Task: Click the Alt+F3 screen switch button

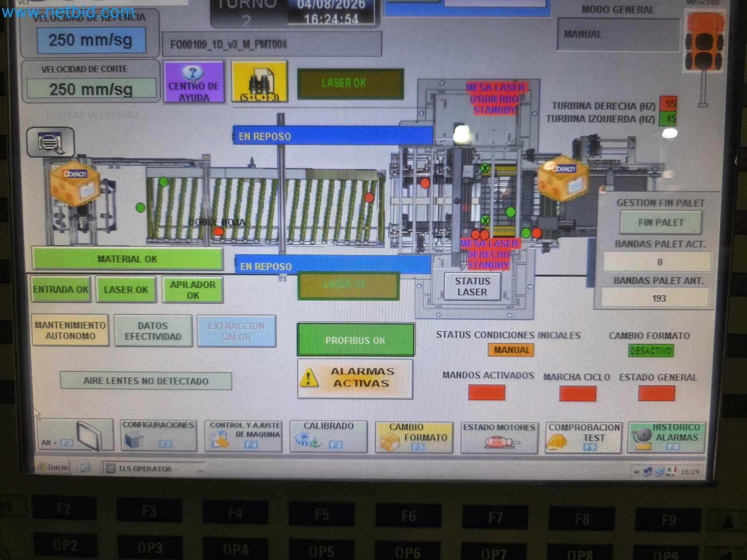Action: pyautogui.click(x=75, y=435)
